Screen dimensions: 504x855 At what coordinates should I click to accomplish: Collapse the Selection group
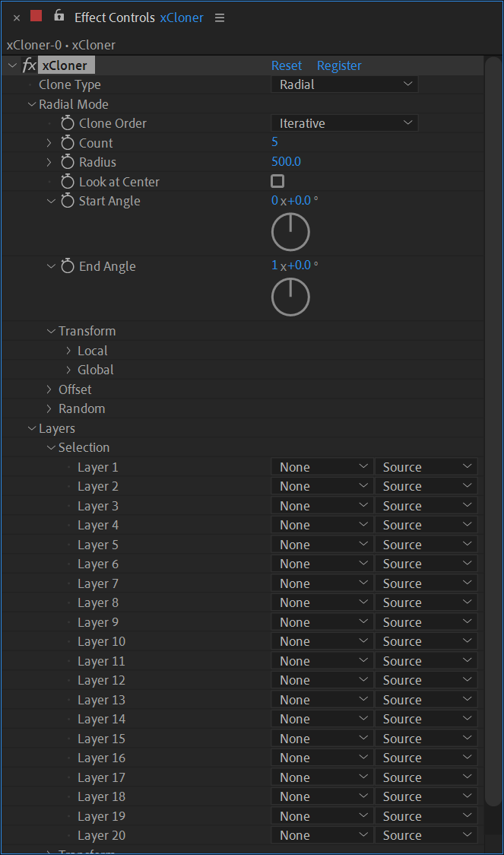point(51,448)
